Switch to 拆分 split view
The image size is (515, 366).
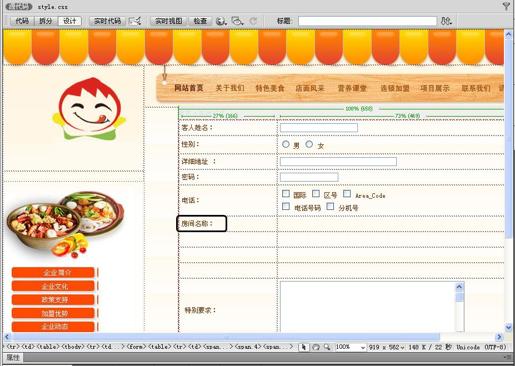(46, 21)
